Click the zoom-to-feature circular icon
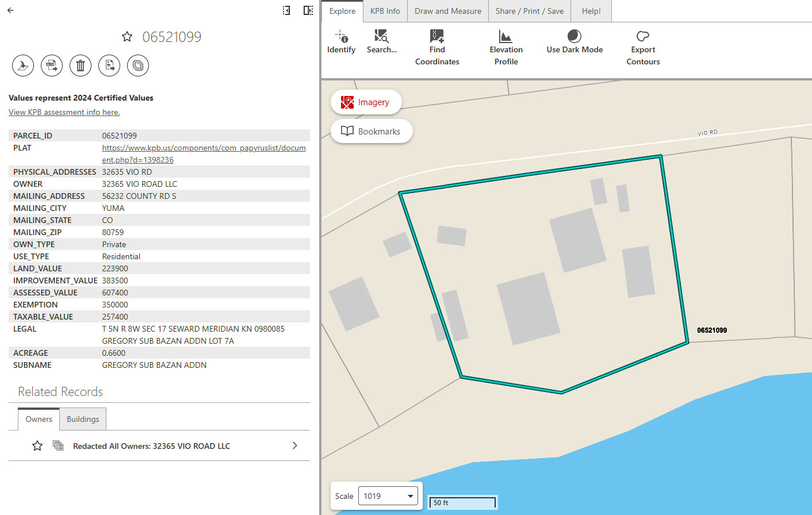This screenshot has width=812, height=515. point(23,66)
